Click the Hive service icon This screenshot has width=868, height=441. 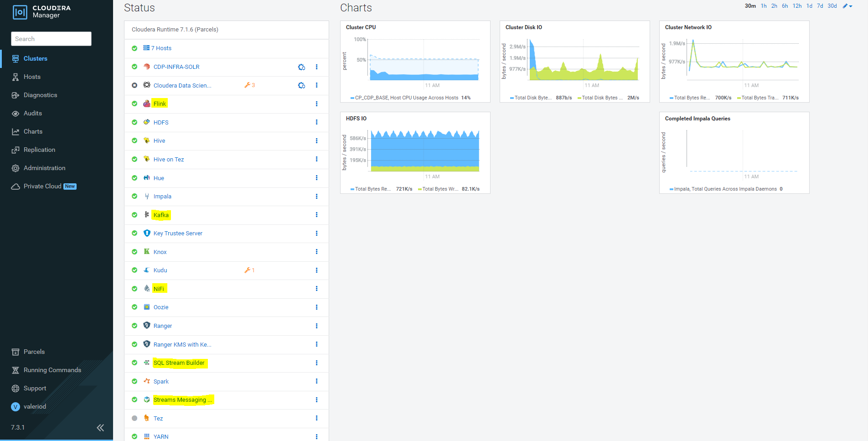(x=147, y=140)
